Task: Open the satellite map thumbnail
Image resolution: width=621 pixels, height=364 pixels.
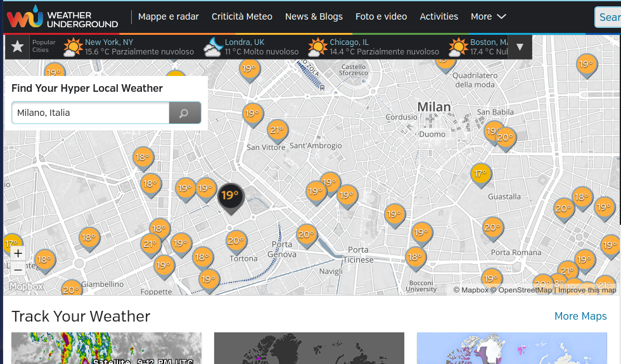Action: (x=106, y=348)
